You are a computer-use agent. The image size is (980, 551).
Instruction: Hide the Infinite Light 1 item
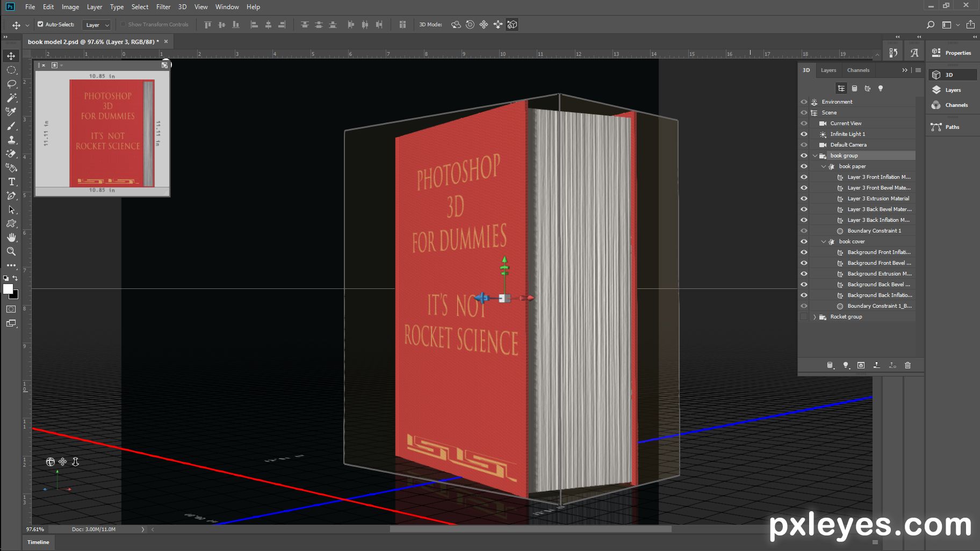click(x=804, y=134)
